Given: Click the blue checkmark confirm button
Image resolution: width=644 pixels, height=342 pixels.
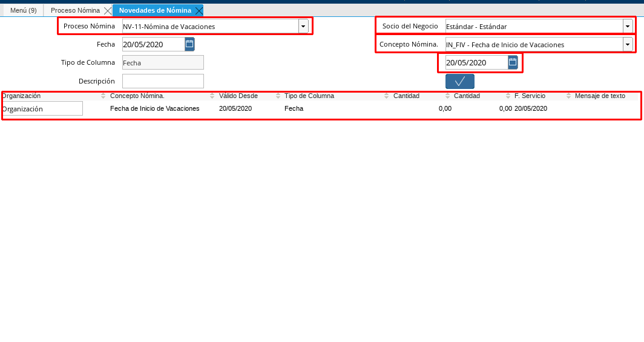Looking at the screenshot, I should [x=459, y=81].
